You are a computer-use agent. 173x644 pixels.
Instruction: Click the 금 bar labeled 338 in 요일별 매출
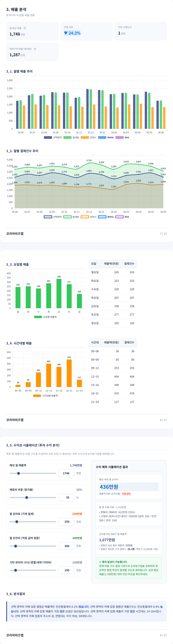coord(59,294)
